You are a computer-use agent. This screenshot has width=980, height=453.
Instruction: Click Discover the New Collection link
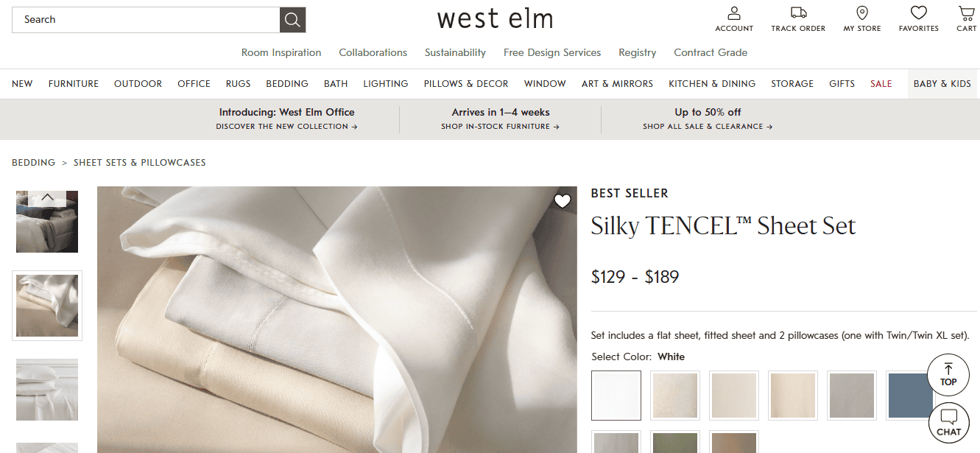(287, 127)
